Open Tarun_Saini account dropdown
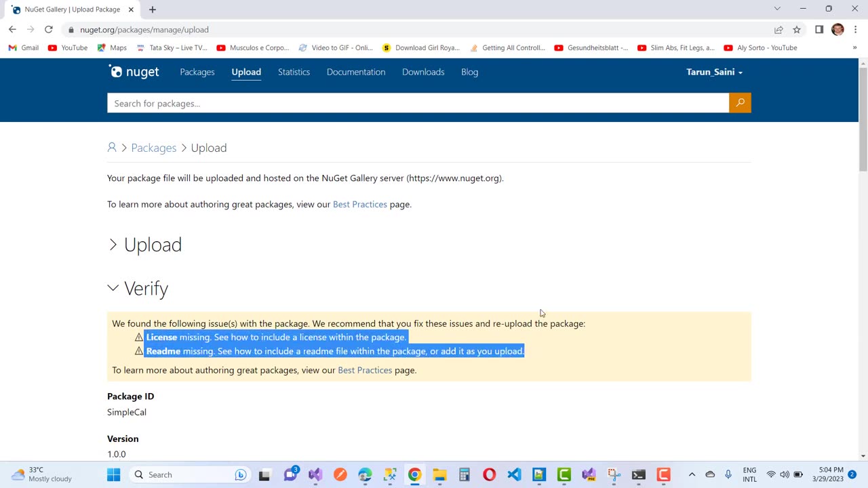This screenshot has width=868, height=488. click(x=714, y=72)
